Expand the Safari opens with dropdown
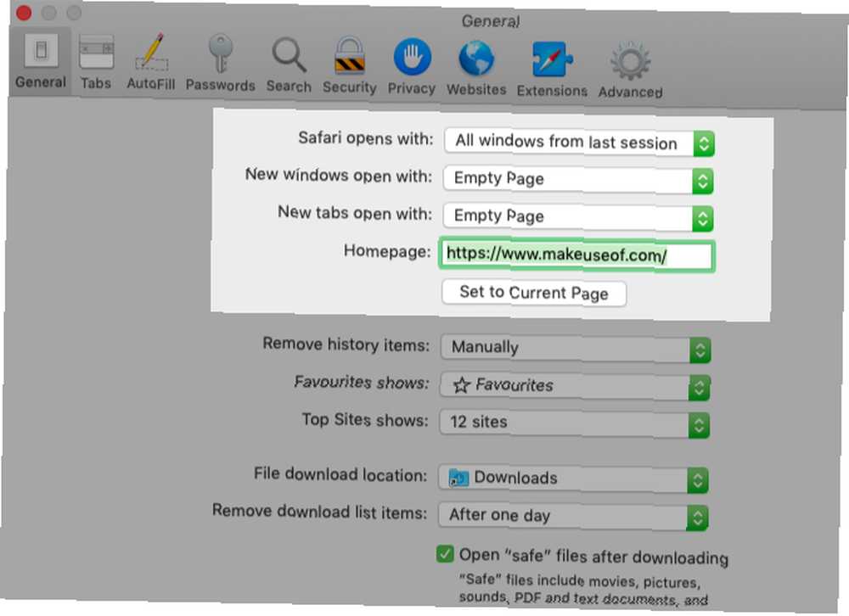 pyautogui.click(x=579, y=143)
